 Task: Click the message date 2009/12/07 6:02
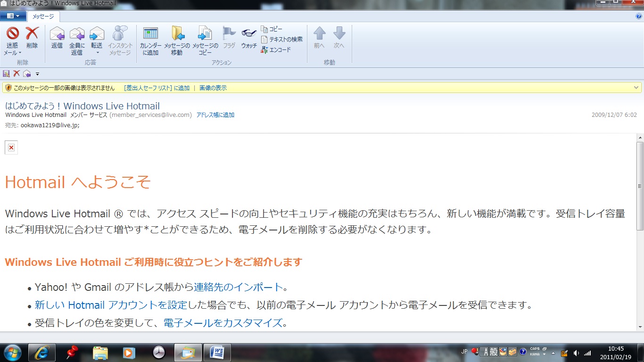click(x=614, y=115)
